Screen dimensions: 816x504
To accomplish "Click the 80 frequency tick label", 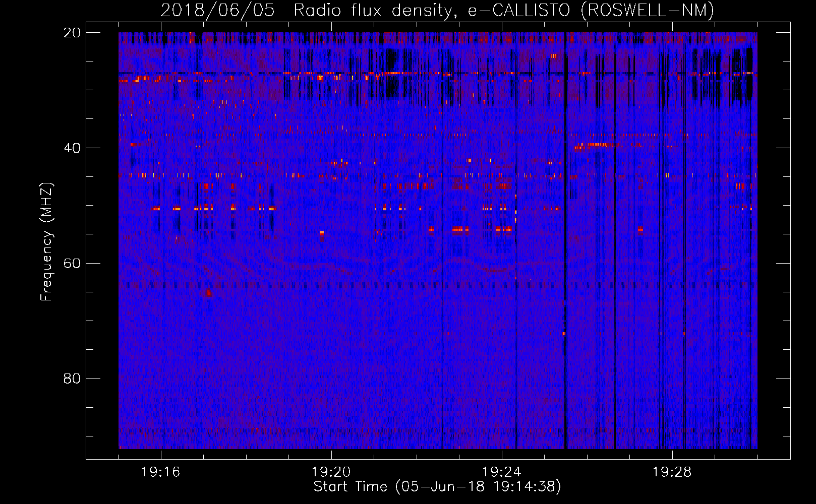I will click(72, 379).
